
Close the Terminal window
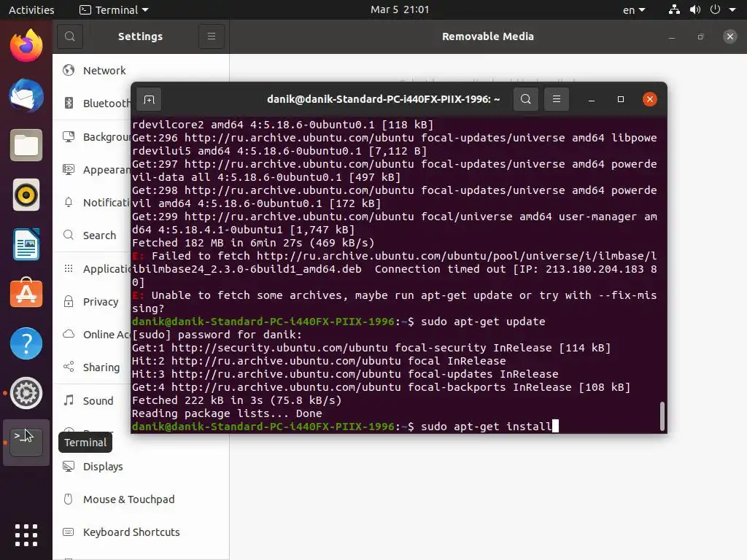point(650,99)
